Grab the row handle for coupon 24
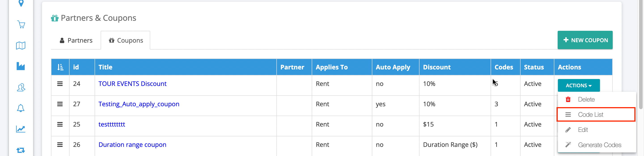Screen dimensions: 644x156 (x=60, y=84)
